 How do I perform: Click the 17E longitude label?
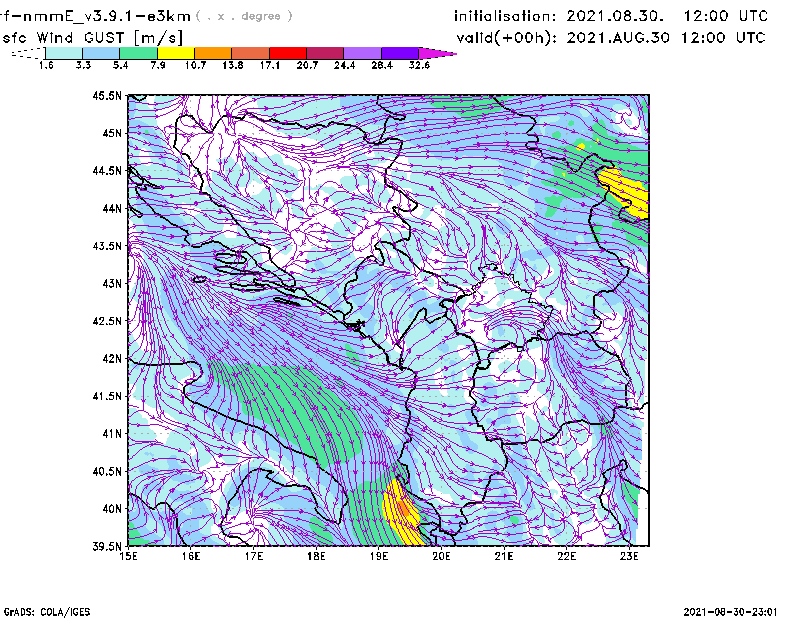(x=254, y=557)
